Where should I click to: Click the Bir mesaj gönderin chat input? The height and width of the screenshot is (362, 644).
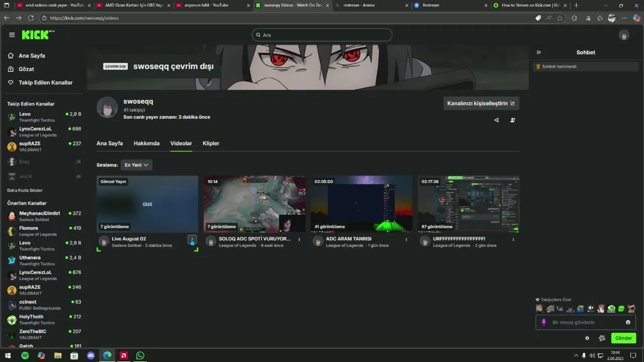[x=586, y=322]
